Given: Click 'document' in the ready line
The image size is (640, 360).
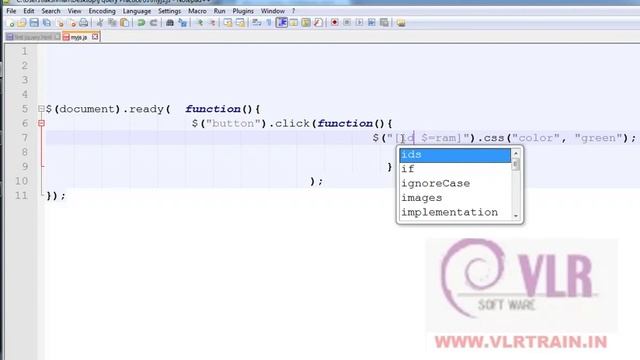Looking at the screenshot, I should pyautogui.click(x=87, y=109).
